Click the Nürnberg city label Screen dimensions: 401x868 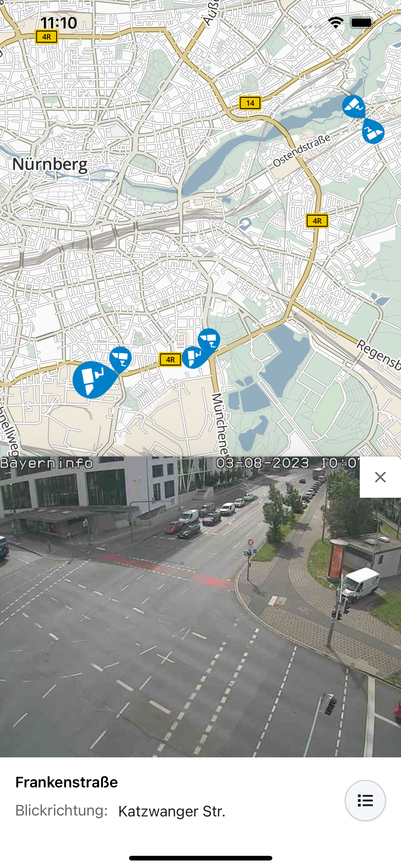click(x=50, y=164)
